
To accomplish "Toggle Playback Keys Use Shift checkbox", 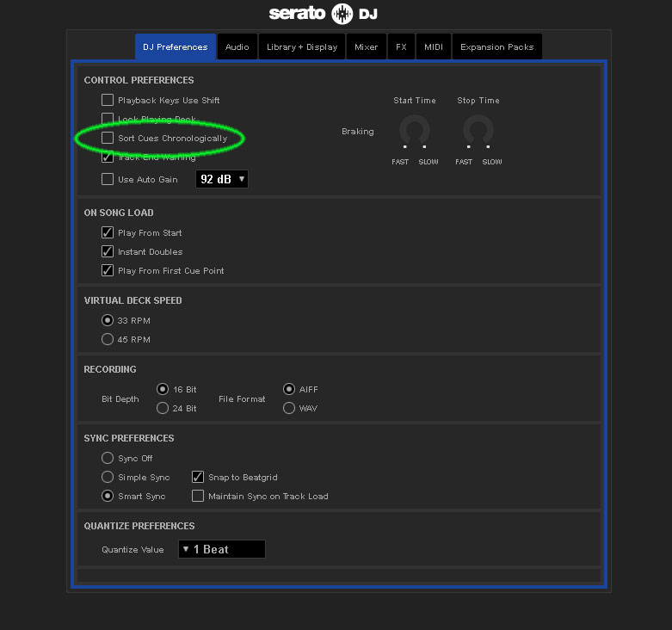I will pos(108,101).
